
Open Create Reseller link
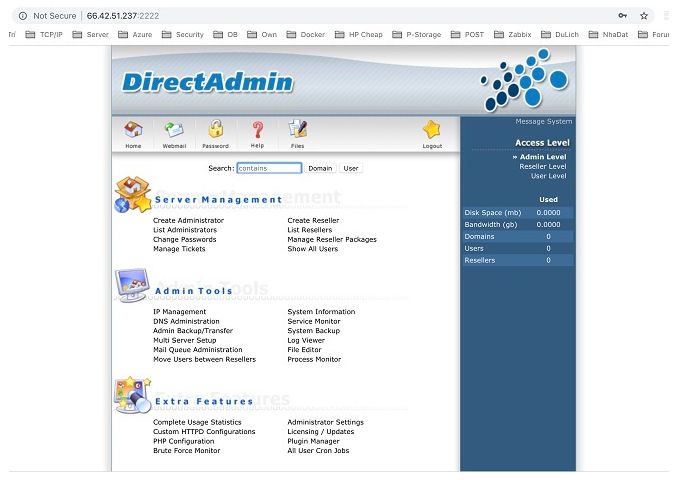point(313,220)
